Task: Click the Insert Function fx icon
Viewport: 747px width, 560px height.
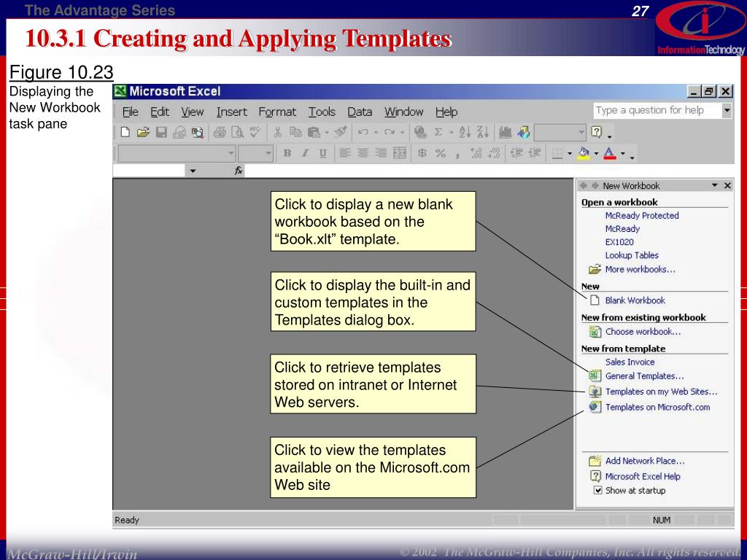Action: click(239, 171)
